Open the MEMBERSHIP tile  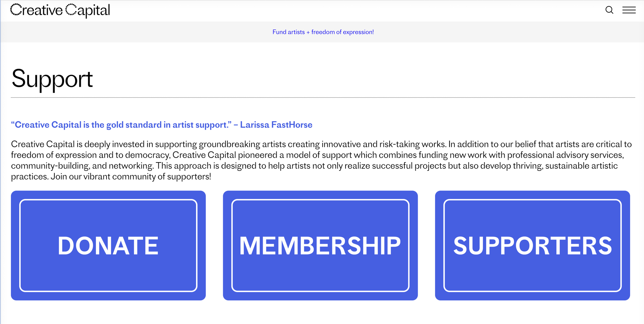320,245
